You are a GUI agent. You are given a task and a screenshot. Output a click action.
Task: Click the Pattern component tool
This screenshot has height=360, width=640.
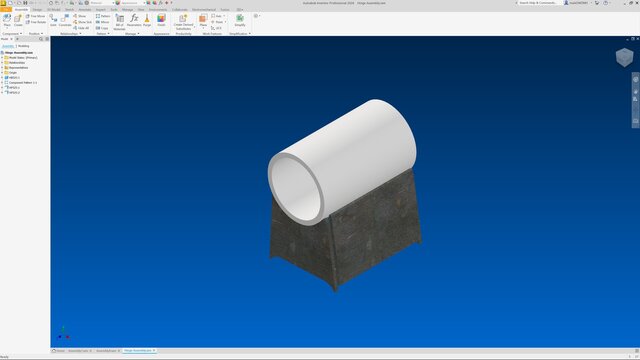coord(103,16)
